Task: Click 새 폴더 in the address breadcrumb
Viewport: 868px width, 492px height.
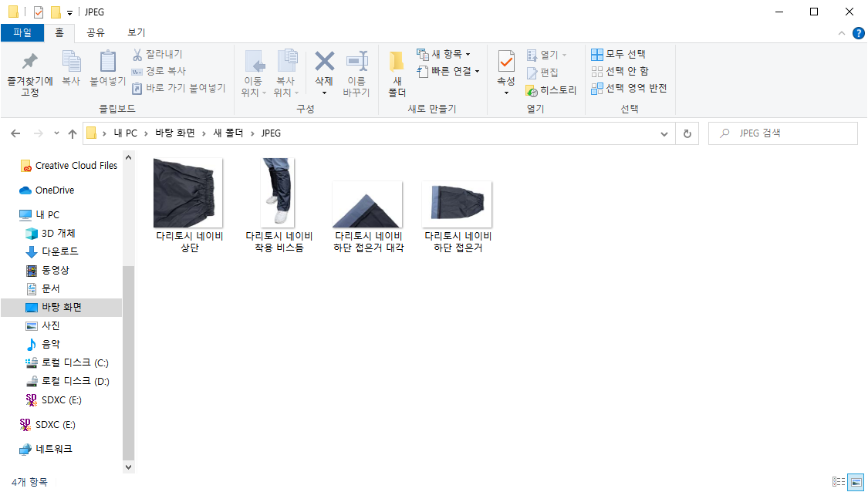Action: pyautogui.click(x=228, y=133)
